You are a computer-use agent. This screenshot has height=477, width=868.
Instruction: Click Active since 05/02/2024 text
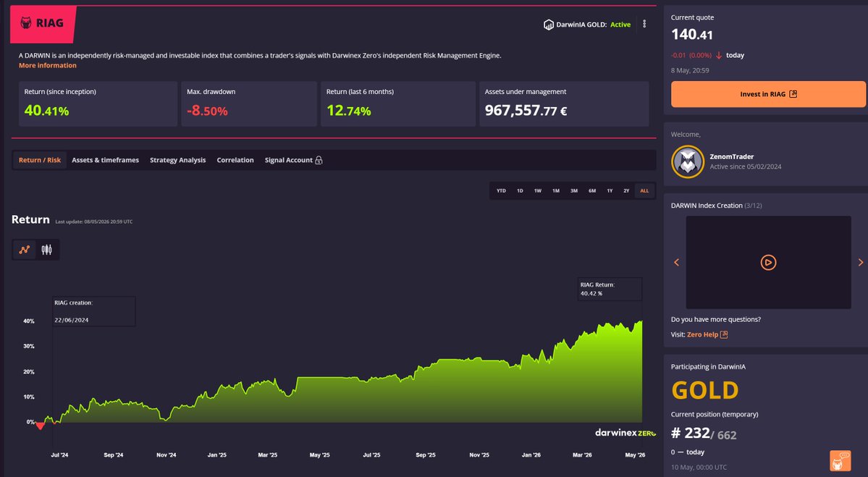[x=746, y=166]
